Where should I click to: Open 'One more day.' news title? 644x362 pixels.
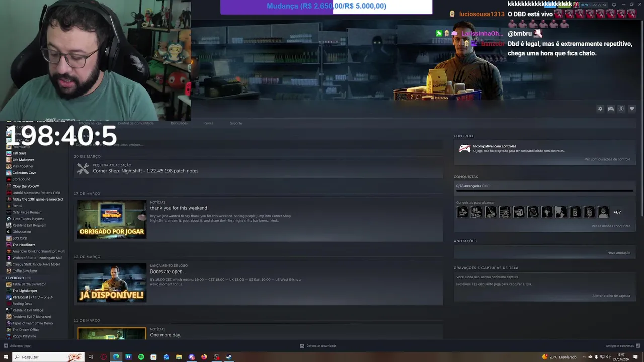(x=166, y=335)
